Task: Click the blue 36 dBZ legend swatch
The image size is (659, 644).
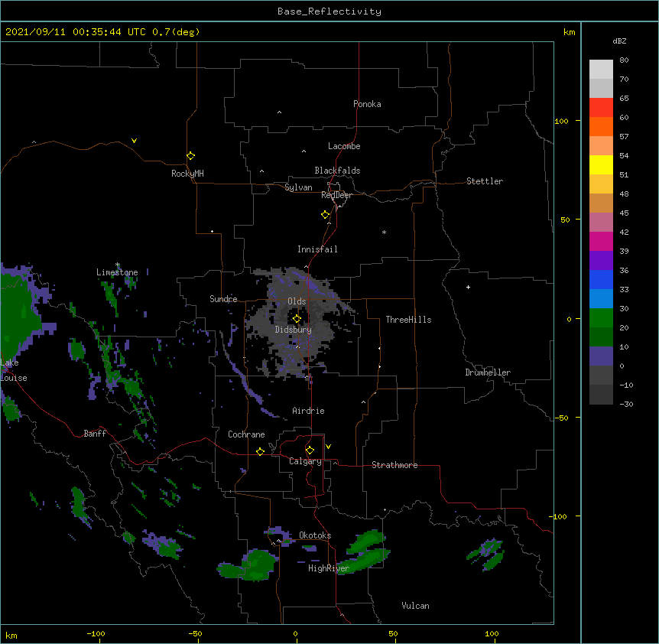Action: pyautogui.click(x=601, y=279)
